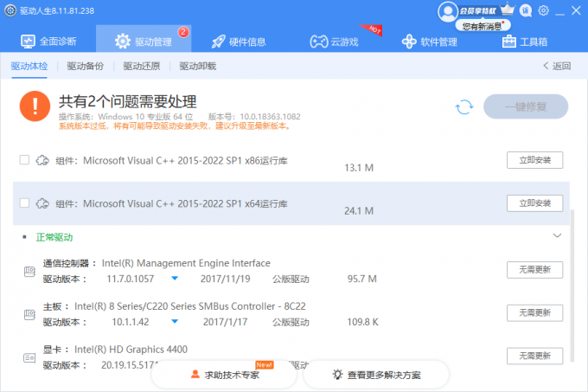The height and width of the screenshot is (392, 588).
Task: Open the 驱动管理 tab
Action: [144, 39]
